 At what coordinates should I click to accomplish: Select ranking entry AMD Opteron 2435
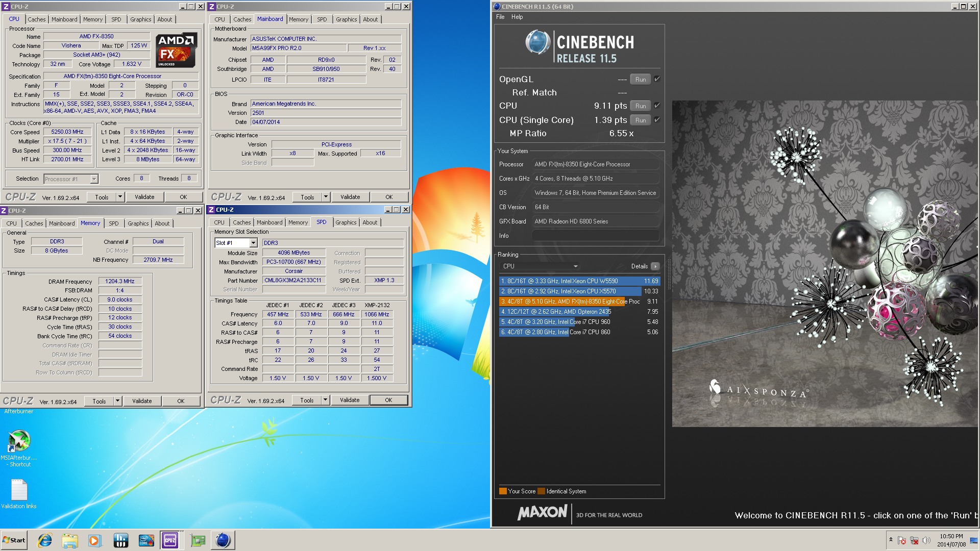579,312
